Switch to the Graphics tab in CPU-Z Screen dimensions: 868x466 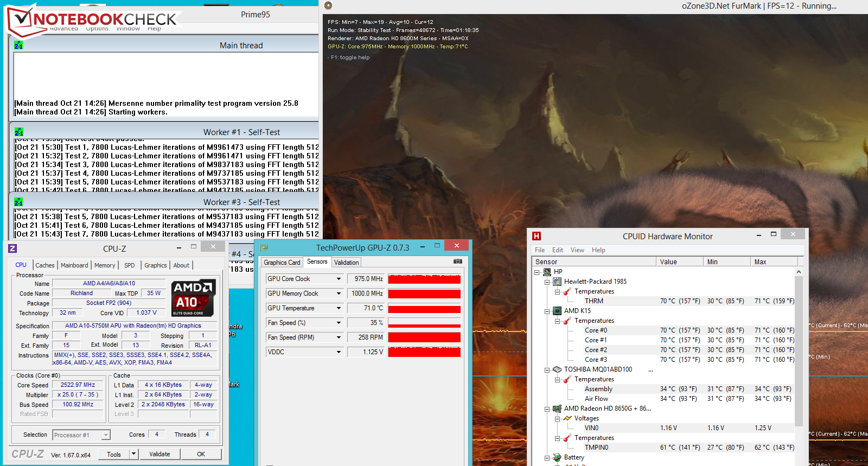click(156, 265)
